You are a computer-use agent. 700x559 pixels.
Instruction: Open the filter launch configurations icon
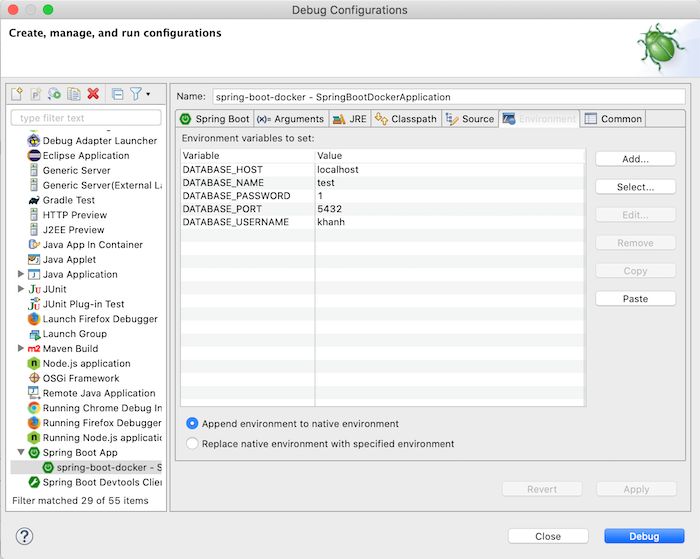tap(136, 94)
